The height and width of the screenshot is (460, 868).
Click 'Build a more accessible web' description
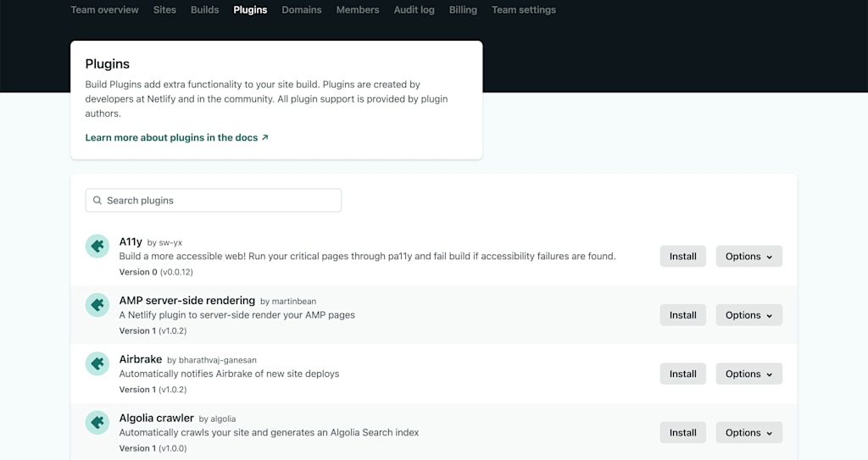pyautogui.click(x=368, y=257)
